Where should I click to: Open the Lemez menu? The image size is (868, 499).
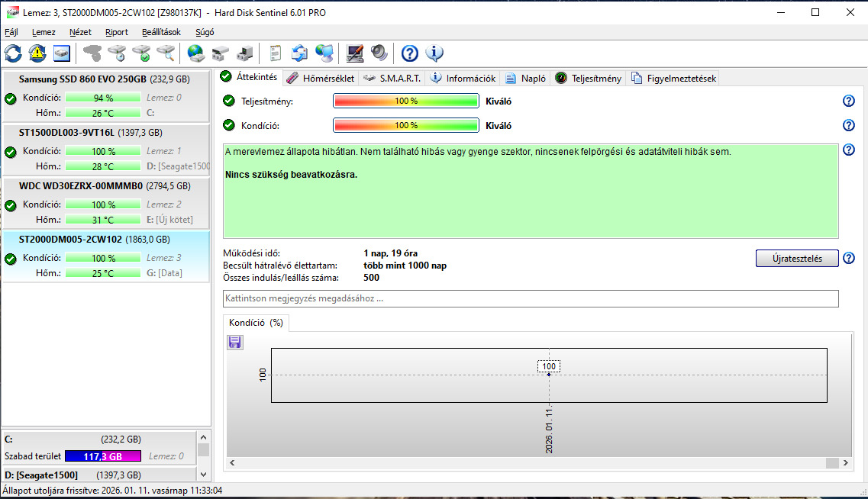[x=44, y=32]
